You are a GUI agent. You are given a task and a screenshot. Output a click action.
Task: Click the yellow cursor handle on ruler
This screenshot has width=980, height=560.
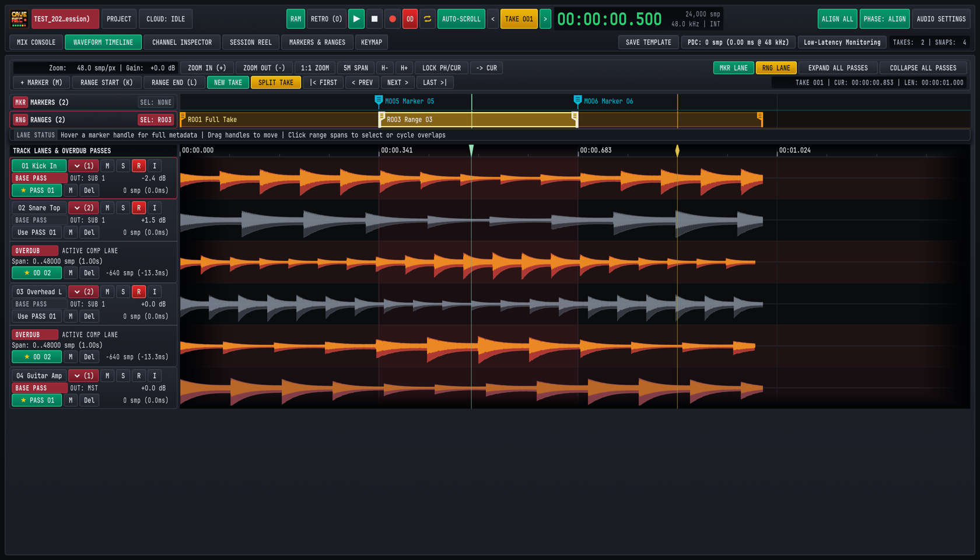click(677, 150)
